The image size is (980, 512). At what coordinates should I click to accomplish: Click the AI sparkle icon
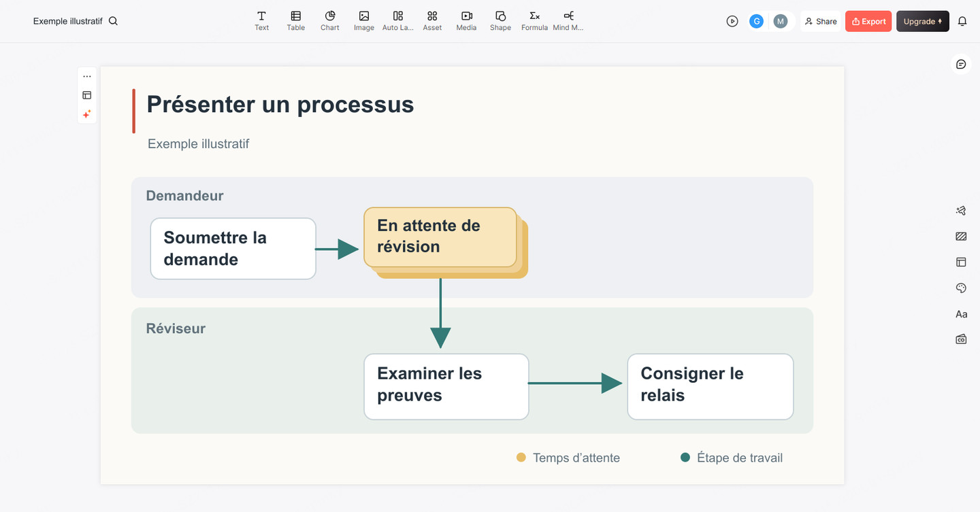click(x=87, y=114)
